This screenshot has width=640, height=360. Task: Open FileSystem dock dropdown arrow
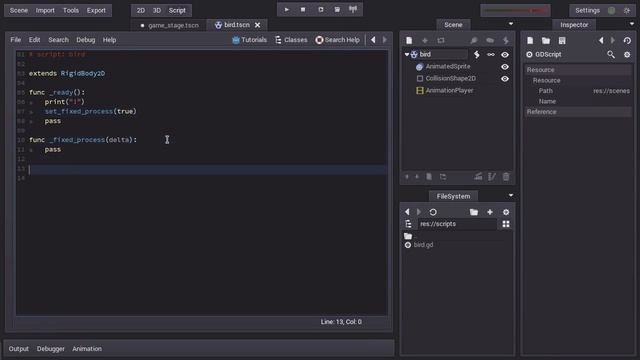click(x=511, y=195)
